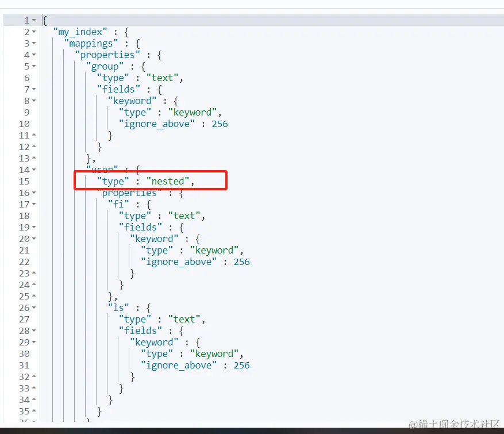The height and width of the screenshot is (434, 504).
Task: Click the closing fold marker on line 25
Action: pyautogui.click(x=34, y=297)
